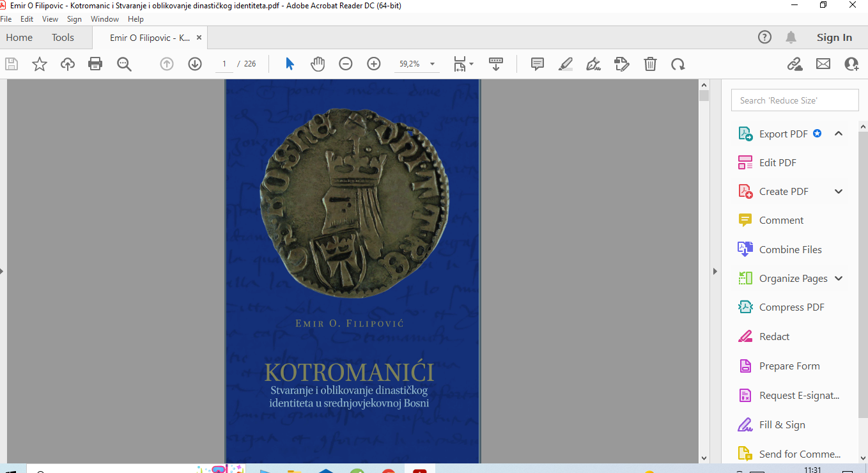Send file by email envelope icon

coord(823,64)
